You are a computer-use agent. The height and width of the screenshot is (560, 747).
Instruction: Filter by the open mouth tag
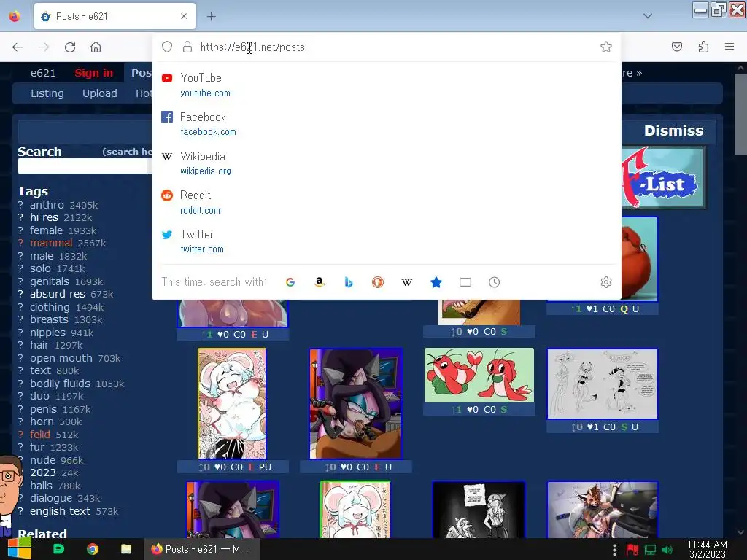[61, 357]
